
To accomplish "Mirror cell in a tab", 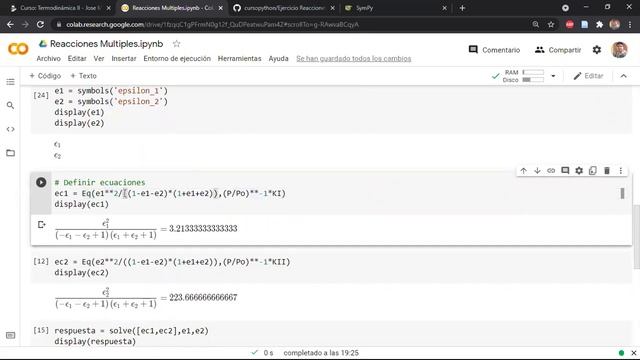I will click(593, 171).
